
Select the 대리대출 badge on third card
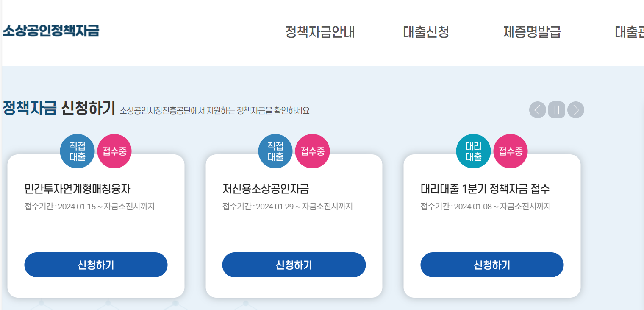tap(473, 151)
